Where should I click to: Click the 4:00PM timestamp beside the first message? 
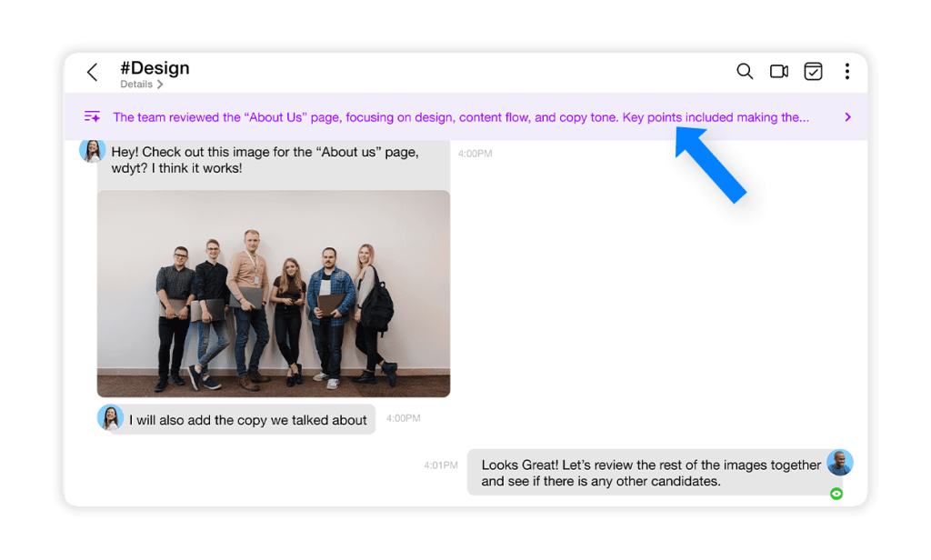pyautogui.click(x=475, y=154)
